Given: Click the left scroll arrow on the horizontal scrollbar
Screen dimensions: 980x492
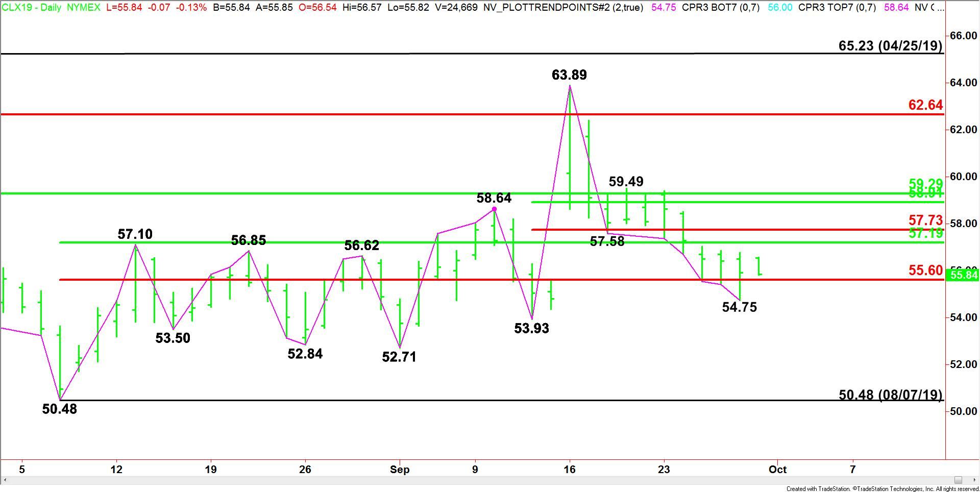Looking at the screenshot, I should click(x=5, y=480).
